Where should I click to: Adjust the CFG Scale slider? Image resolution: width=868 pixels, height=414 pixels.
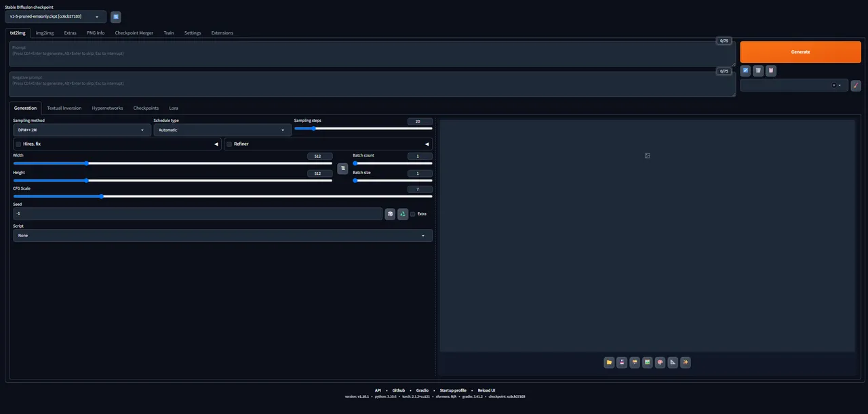point(222,196)
